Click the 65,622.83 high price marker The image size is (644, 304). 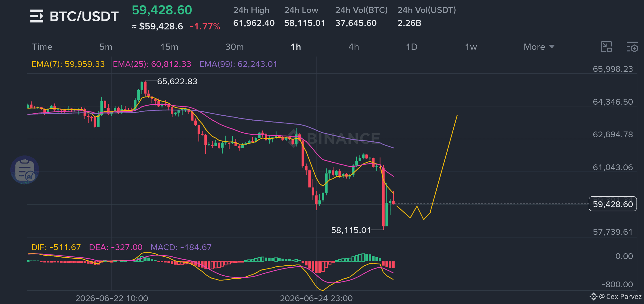[x=177, y=81]
